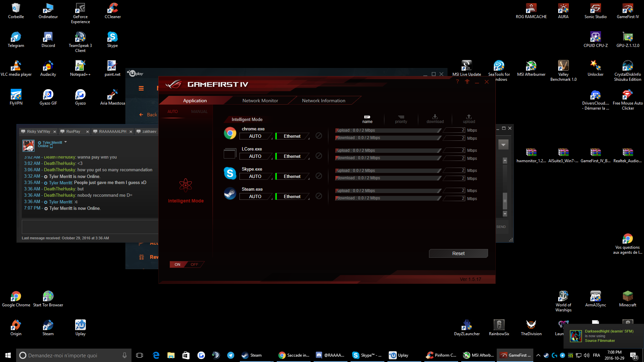The image size is (644, 362).
Task: Click Steam.exe download Mbps limit field
Action: pyautogui.click(x=454, y=198)
